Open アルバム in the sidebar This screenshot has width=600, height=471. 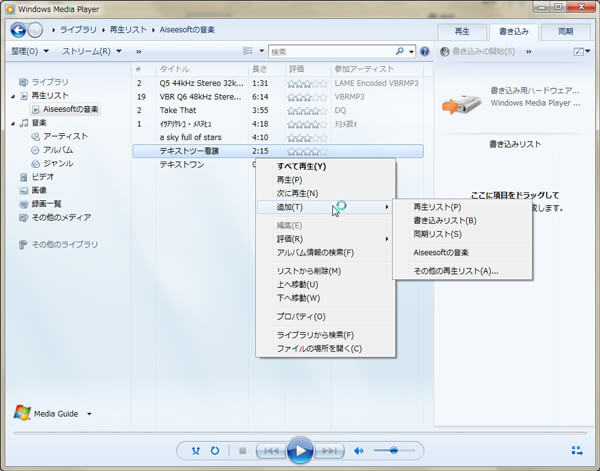click(x=58, y=150)
